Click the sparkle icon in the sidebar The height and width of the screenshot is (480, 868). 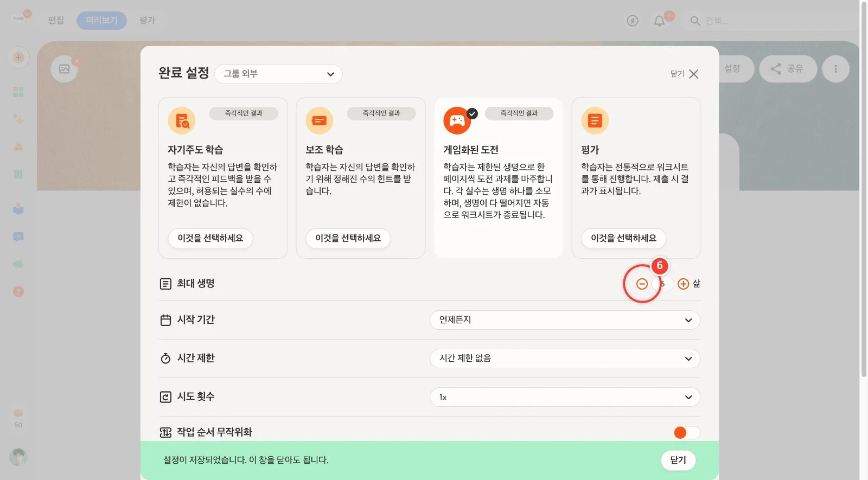pos(18,119)
